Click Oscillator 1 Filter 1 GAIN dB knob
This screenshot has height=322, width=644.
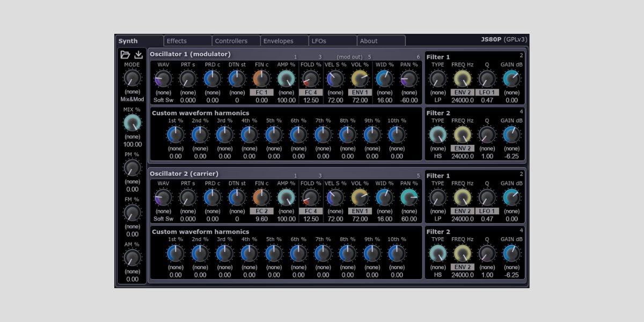pos(511,79)
